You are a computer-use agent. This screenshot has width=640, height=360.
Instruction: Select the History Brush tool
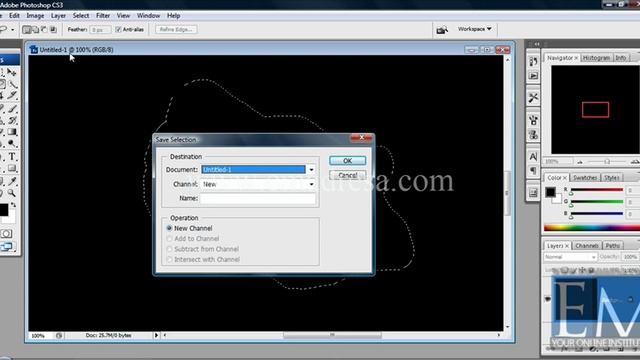pos(13,120)
